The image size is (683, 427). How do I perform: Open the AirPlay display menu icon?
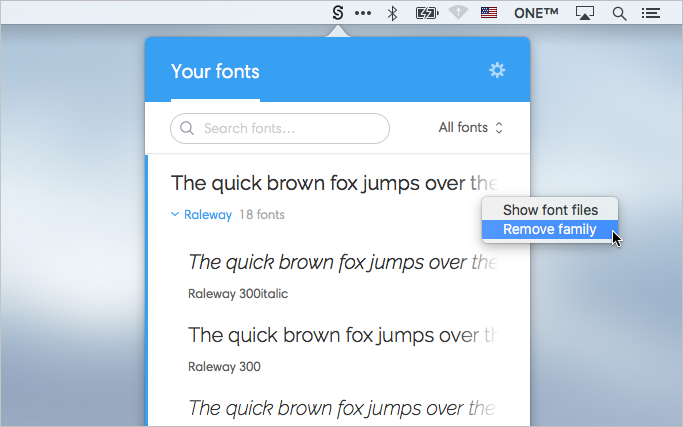coord(585,13)
